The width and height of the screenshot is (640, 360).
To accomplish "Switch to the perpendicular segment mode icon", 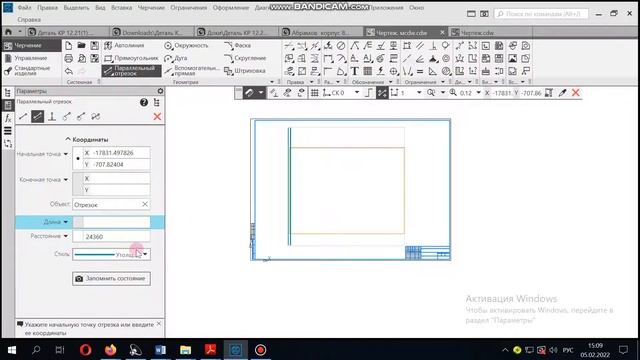I will (x=52, y=117).
